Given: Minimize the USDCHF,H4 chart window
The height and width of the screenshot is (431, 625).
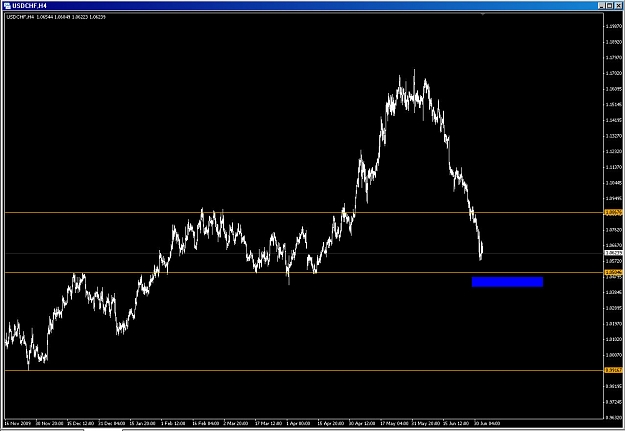Looking at the screenshot, I should [x=601, y=6].
